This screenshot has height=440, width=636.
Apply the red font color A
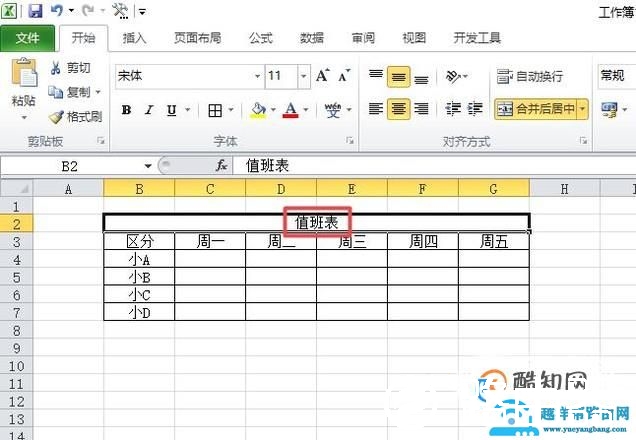click(290, 110)
